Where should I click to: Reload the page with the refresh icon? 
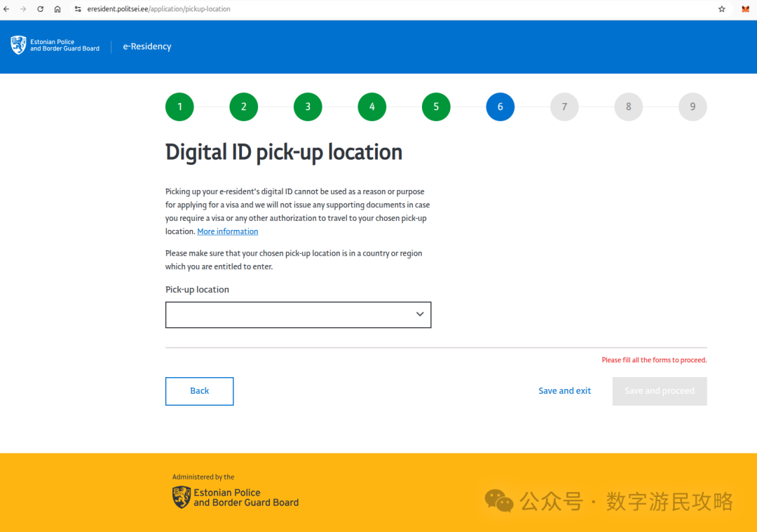click(x=41, y=9)
